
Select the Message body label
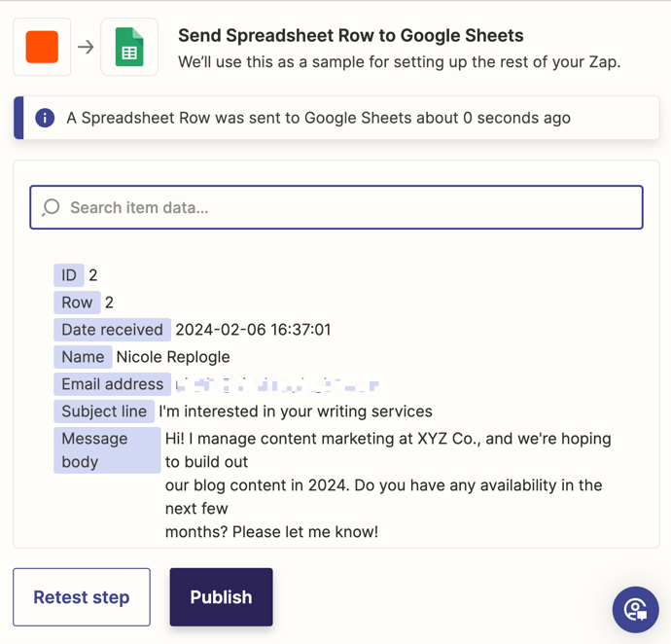coord(107,450)
